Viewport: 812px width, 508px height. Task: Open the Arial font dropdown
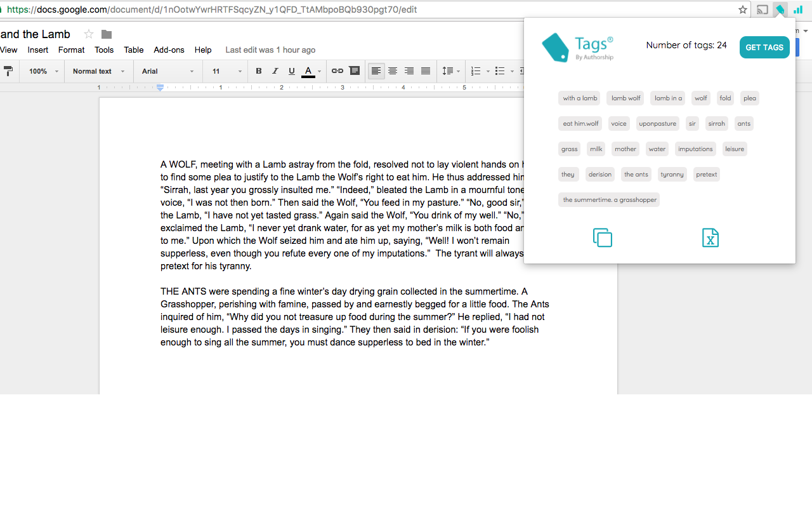[166, 71]
